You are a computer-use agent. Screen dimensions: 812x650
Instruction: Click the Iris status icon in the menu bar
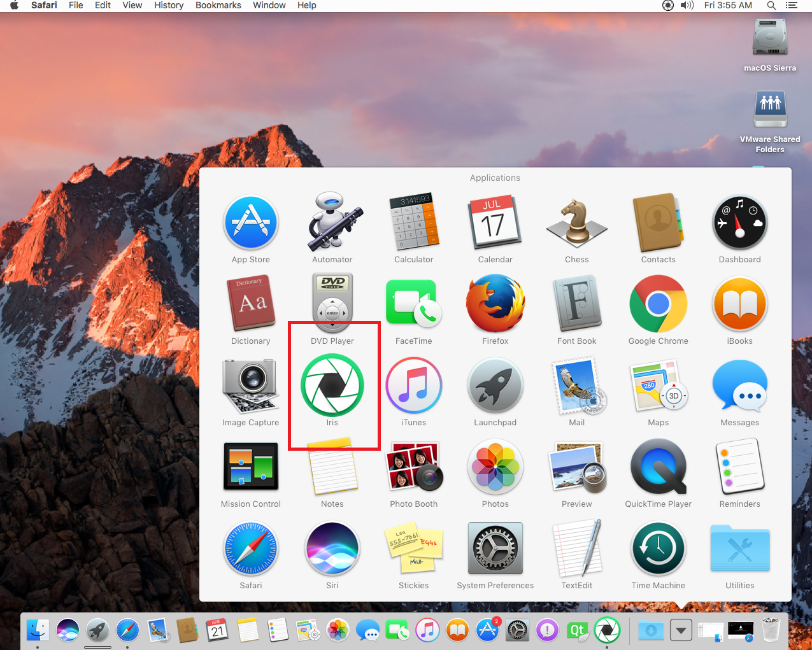coord(668,5)
